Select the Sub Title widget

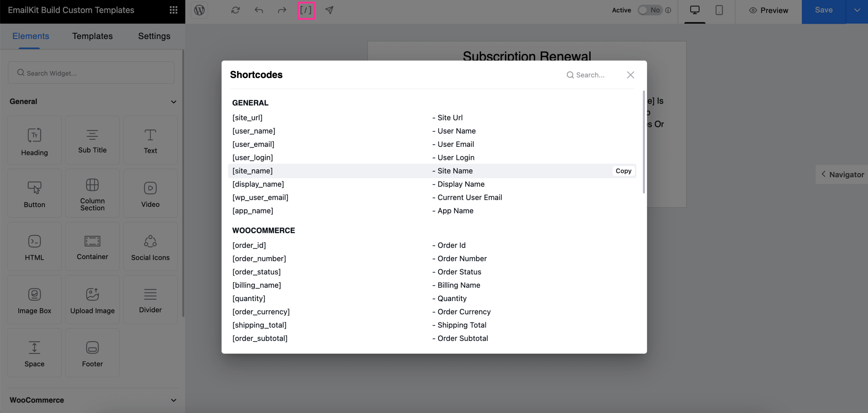pyautogui.click(x=92, y=140)
